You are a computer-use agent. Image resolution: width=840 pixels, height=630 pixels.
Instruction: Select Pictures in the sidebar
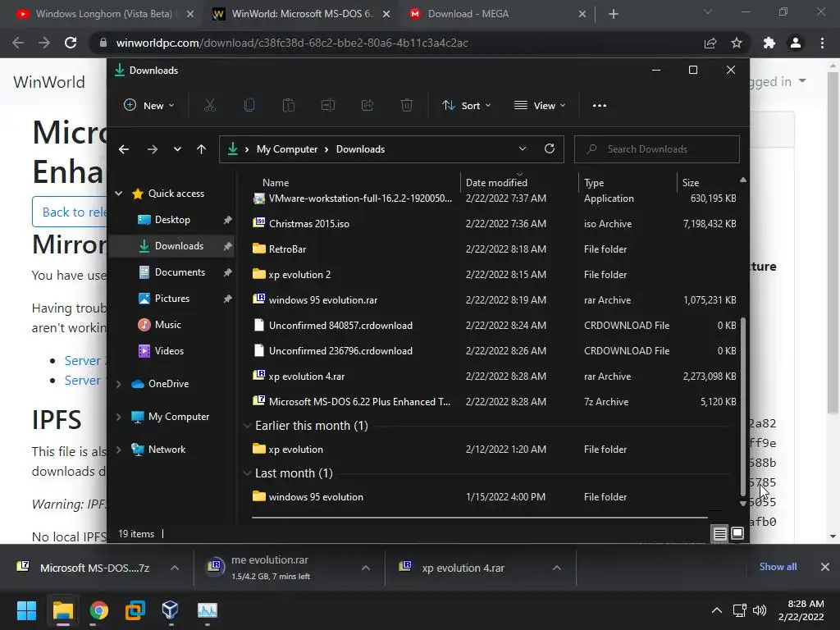tap(172, 299)
